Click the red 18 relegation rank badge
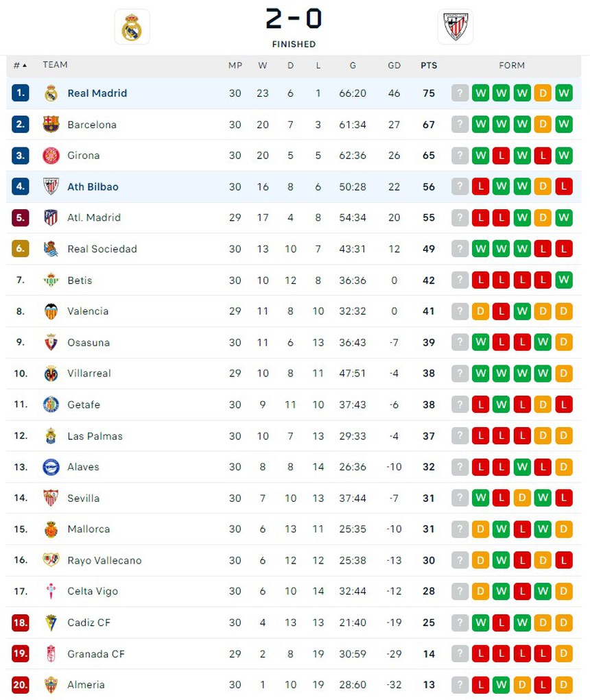The image size is (590, 700). point(21,623)
